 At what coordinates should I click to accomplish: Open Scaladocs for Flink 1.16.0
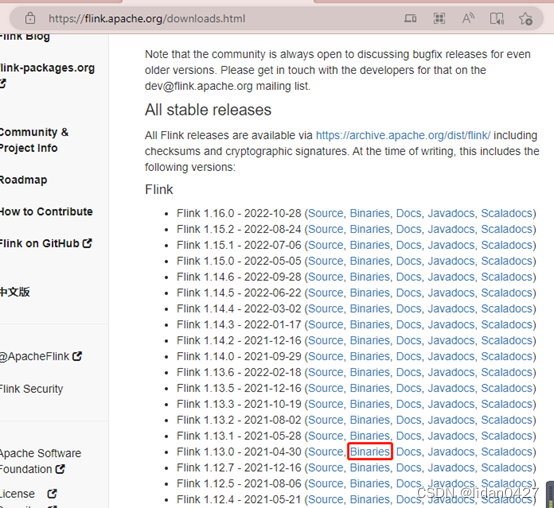point(507,213)
